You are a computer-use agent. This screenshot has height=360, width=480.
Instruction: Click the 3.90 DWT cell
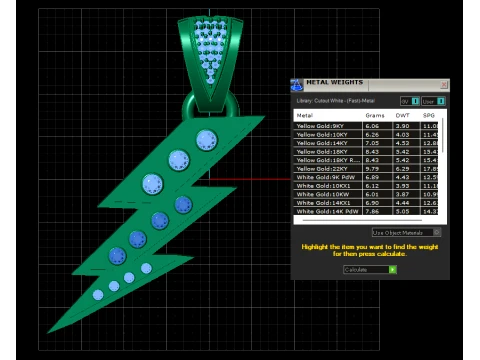(406, 126)
